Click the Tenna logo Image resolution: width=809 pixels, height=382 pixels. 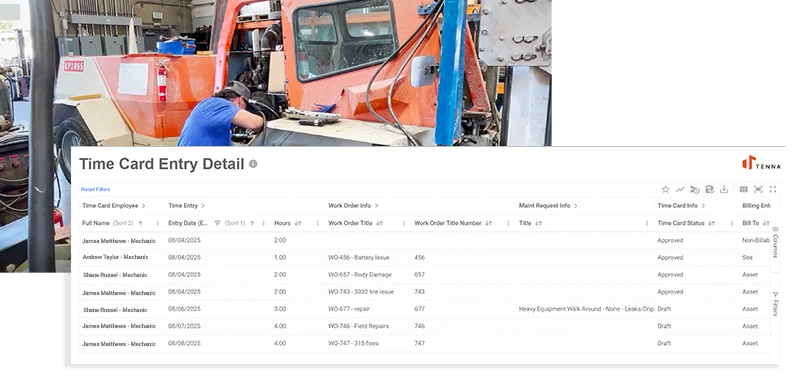tap(761, 163)
